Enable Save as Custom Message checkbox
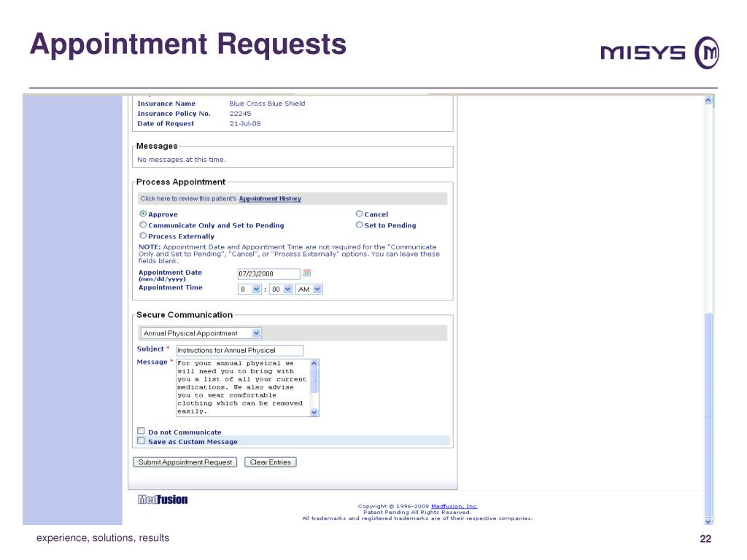 pos(141,440)
